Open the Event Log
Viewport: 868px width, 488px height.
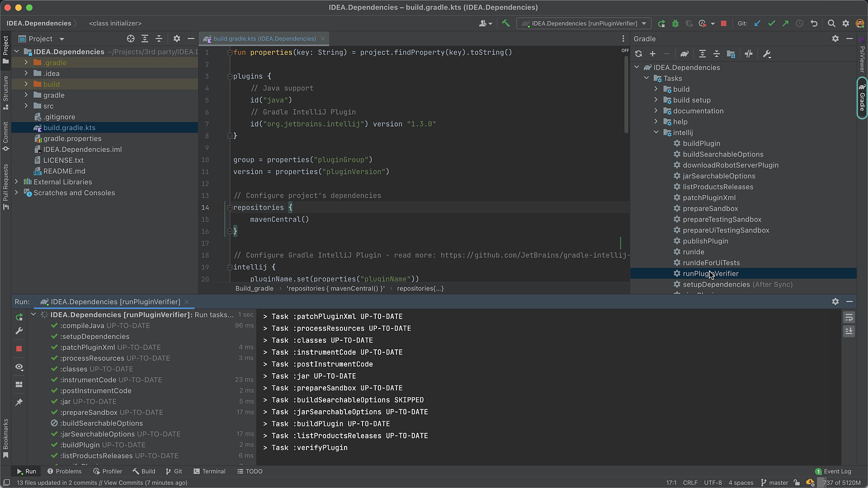833,471
